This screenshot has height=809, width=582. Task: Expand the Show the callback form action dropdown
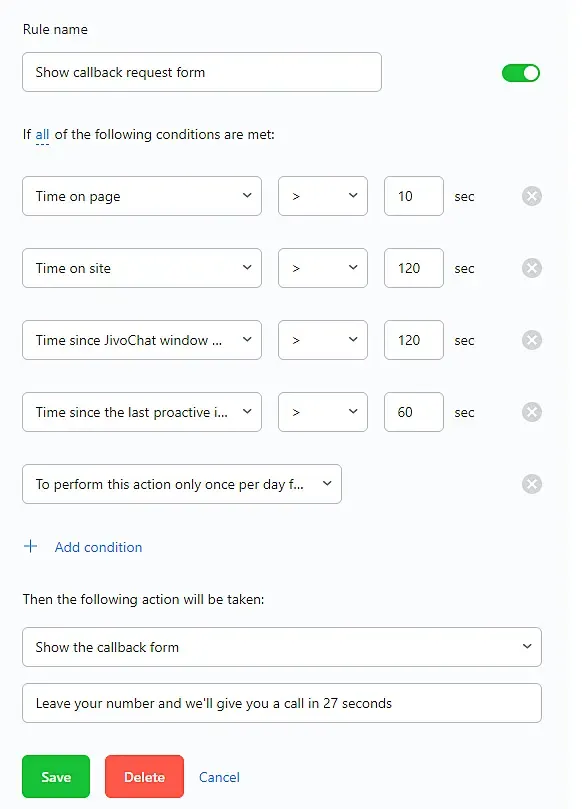click(x=282, y=647)
